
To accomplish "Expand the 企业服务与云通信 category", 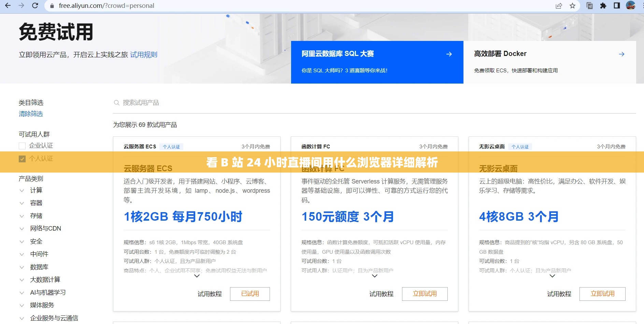I will [22, 318].
